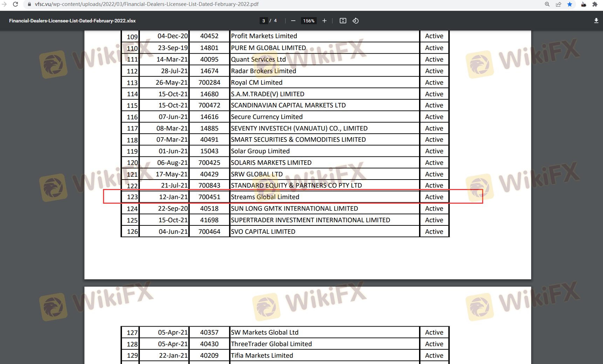Click the site security lock icon

point(29,4)
